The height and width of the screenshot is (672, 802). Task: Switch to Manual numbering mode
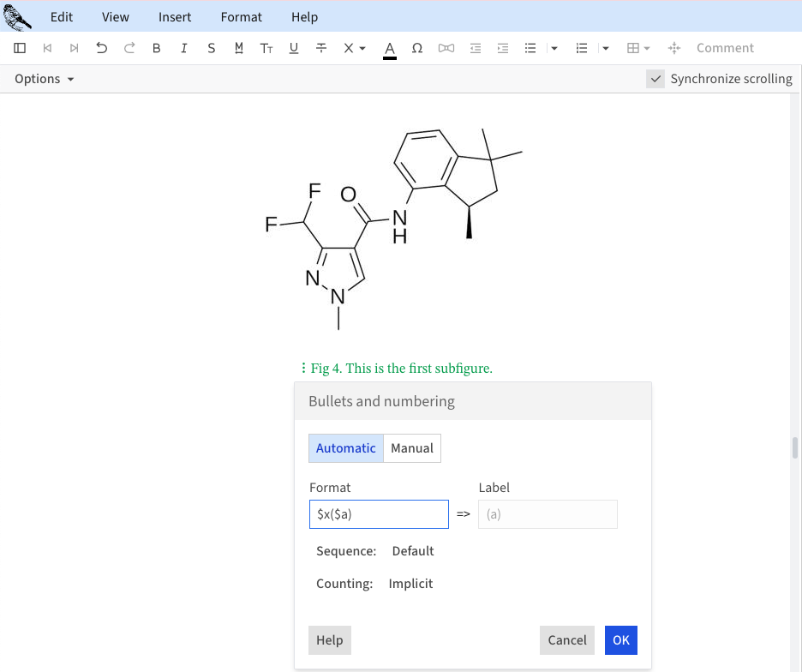412,448
